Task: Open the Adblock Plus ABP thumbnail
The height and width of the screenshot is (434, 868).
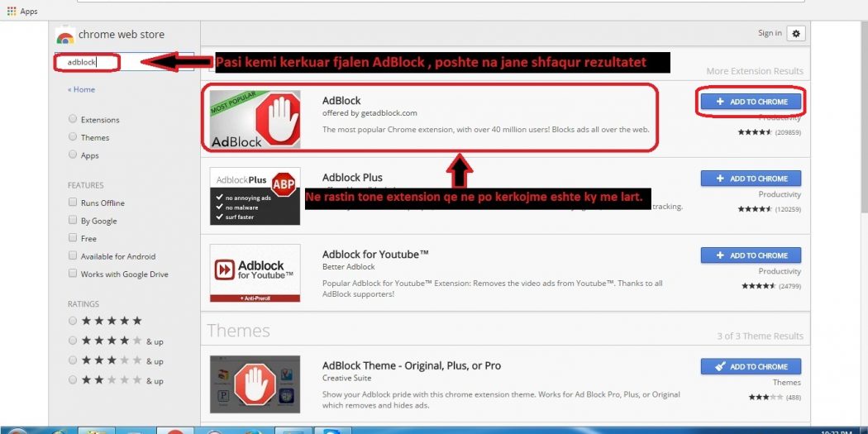Action: (255, 196)
